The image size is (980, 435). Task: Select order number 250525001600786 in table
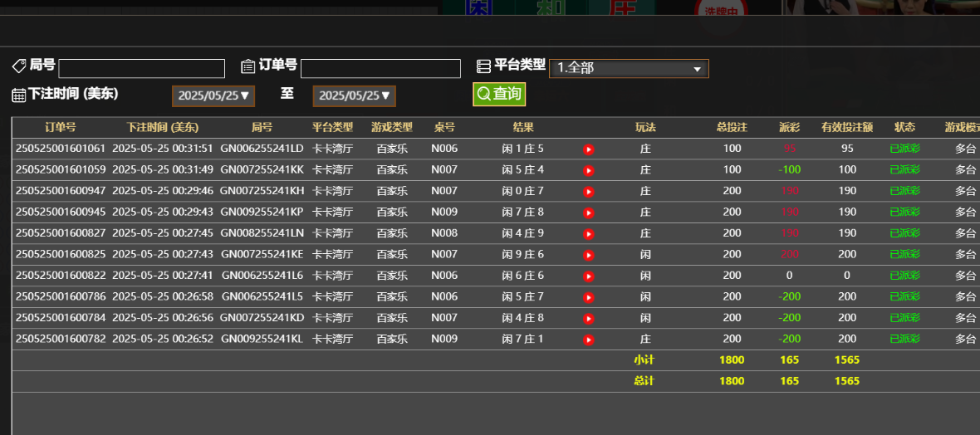pos(61,296)
